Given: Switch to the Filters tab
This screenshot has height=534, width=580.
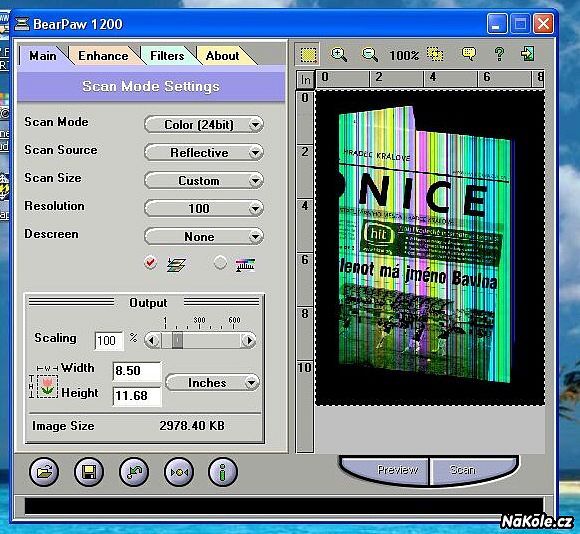Looking at the screenshot, I should [x=167, y=56].
